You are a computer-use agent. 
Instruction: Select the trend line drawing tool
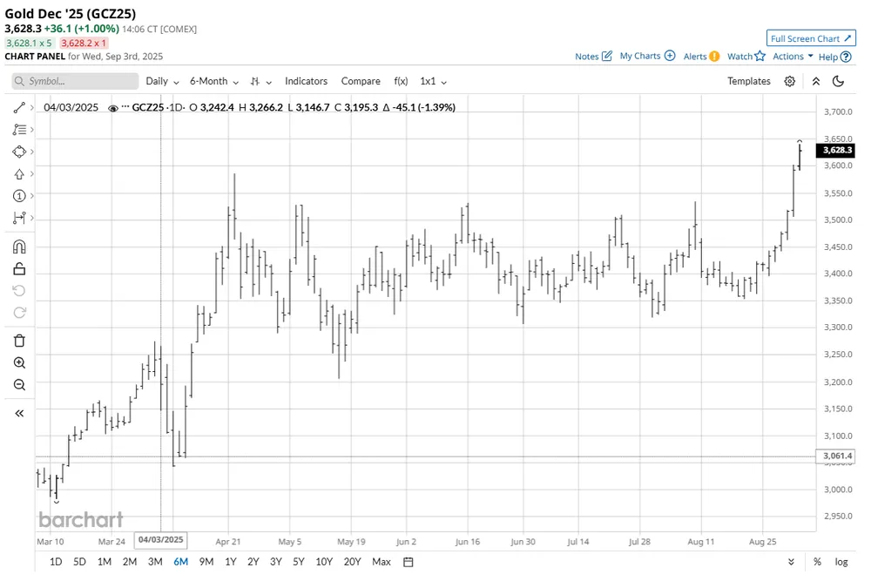pyautogui.click(x=19, y=107)
